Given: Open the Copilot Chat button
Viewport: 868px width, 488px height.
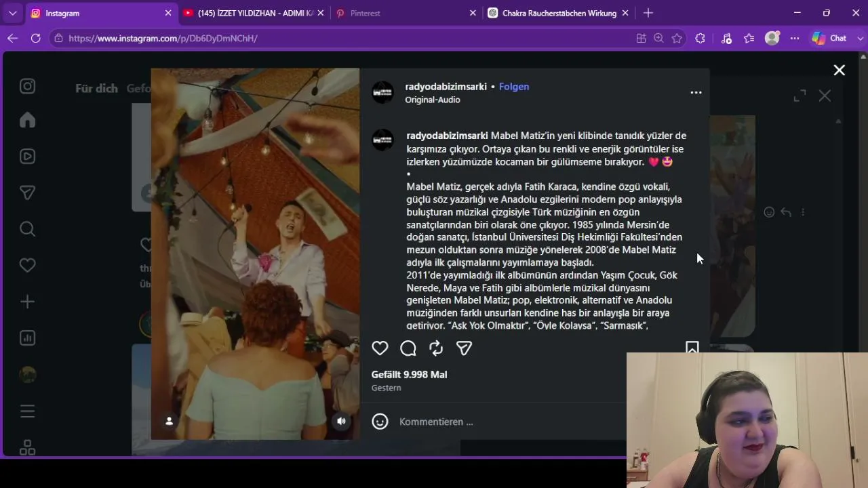Looking at the screenshot, I should click(829, 39).
